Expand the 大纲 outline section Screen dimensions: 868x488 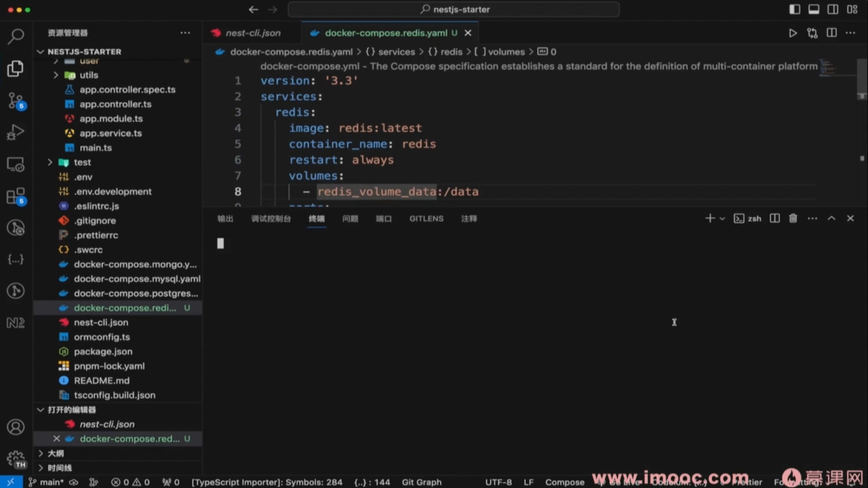(x=56, y=453)
